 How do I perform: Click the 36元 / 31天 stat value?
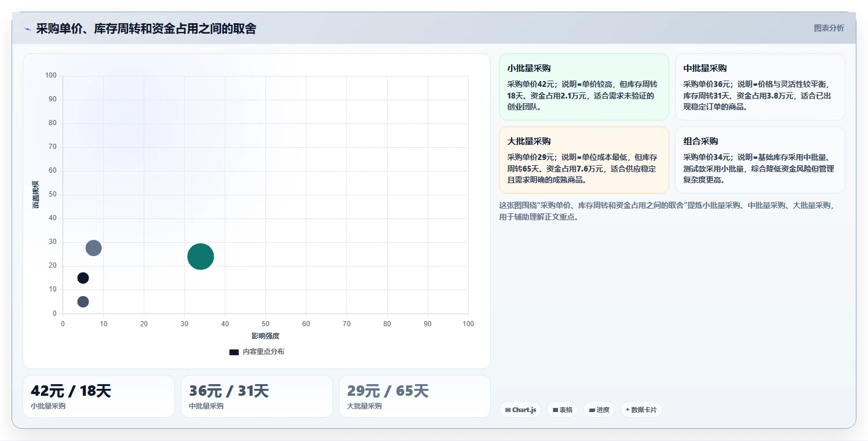point(229,391)
